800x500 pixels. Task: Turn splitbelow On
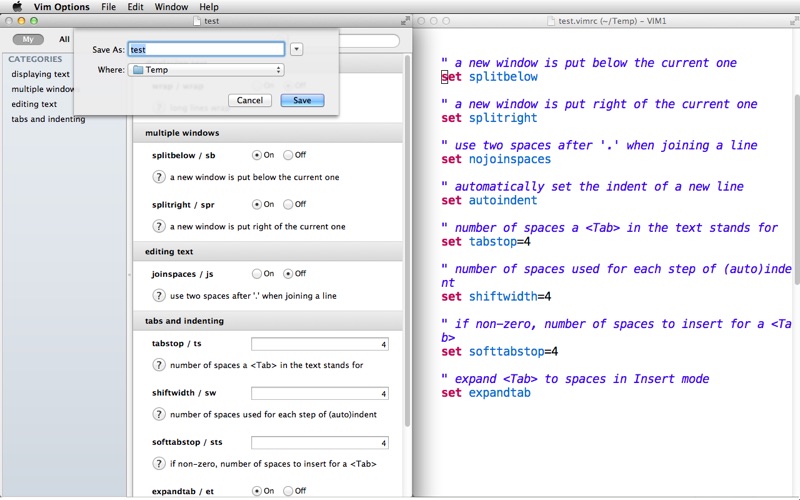(x=257, y=155)
